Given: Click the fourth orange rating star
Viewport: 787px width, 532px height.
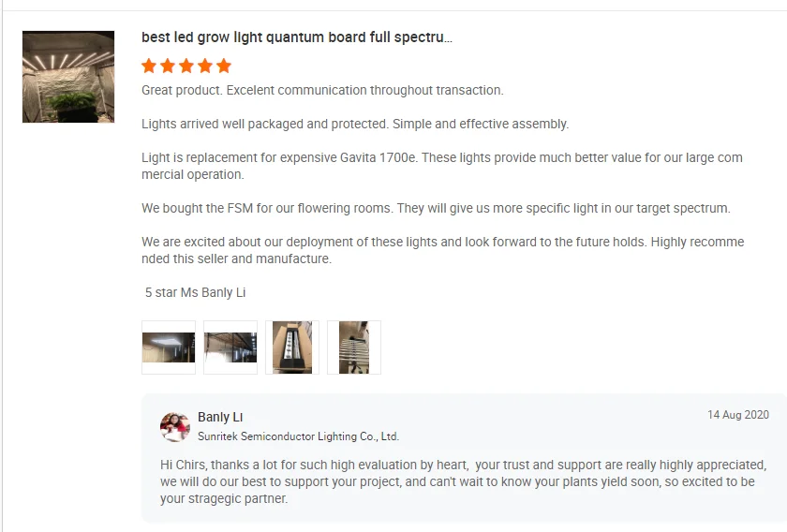Looking at the screenshot, I should click(x=204, y=66).
